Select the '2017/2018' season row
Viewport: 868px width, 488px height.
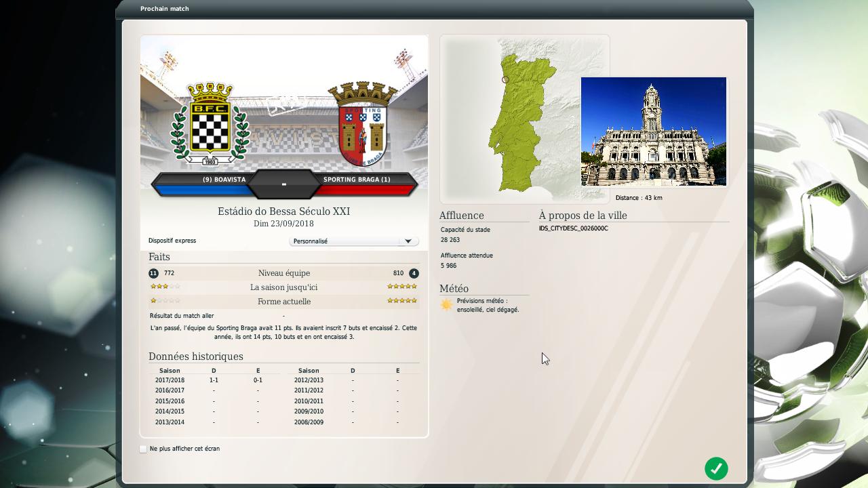[x=215, y=380]
